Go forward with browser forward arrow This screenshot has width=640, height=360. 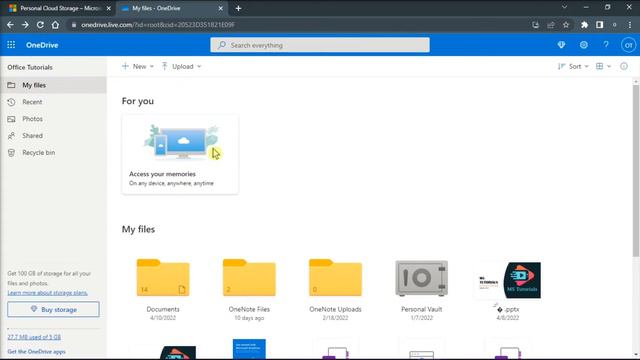pyautogui.click(x=25, y=25)
